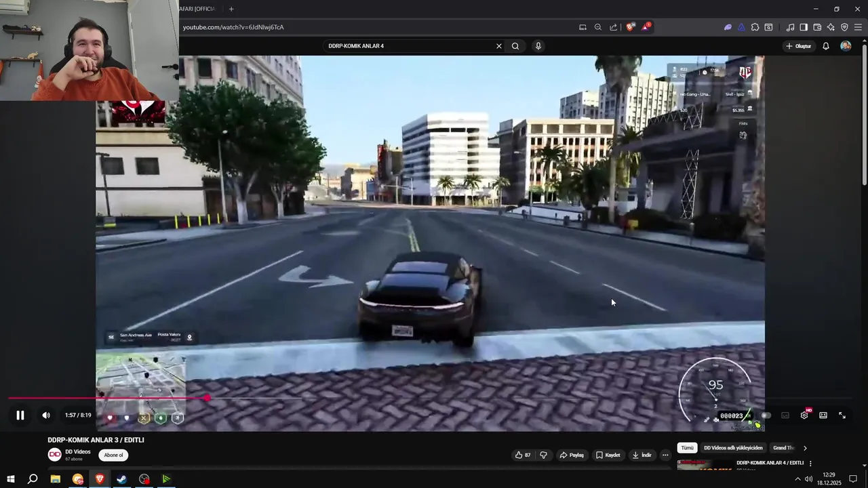Click the 1:57 / 8:19 time display
868x488 pixels.
tap(78, 415)
